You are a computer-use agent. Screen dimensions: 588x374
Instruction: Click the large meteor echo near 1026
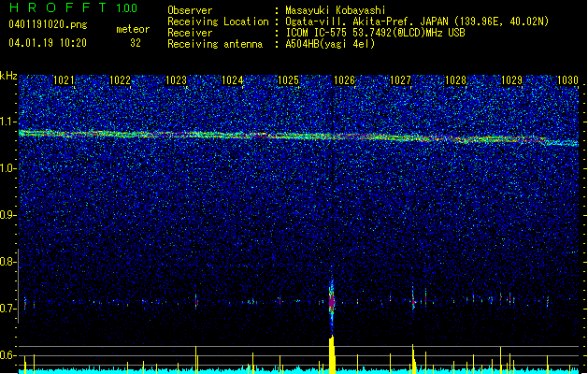click(332, 302)
